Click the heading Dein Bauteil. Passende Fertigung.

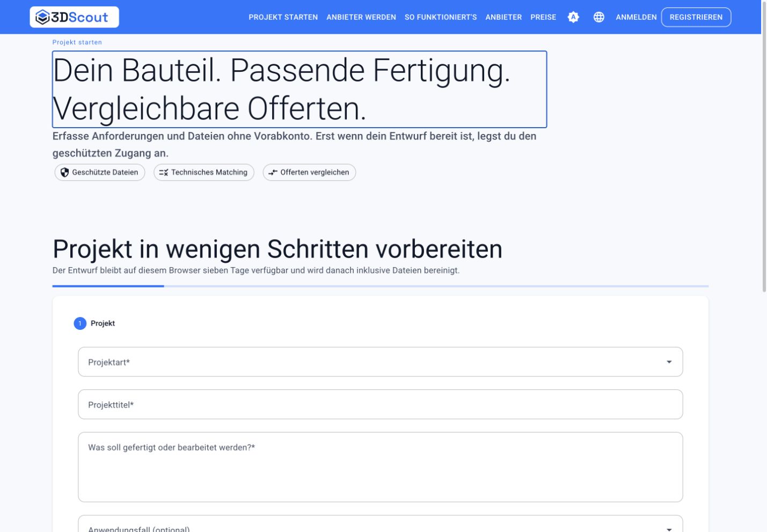300,90
